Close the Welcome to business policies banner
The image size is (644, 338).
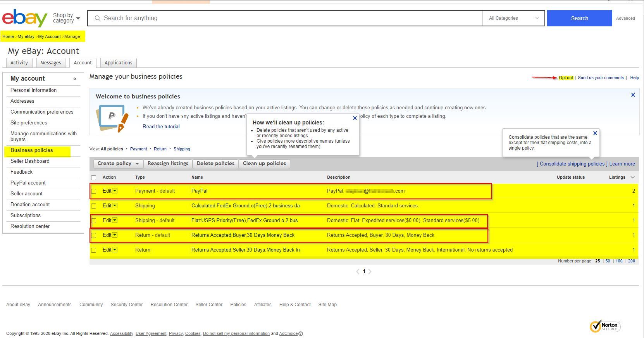point(633,95)
